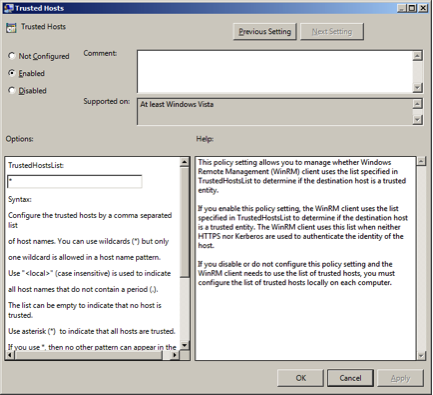Click the Trusted Hosts policy icon
The height and width of the screenshot is (395, 433).
coord(11,28)
